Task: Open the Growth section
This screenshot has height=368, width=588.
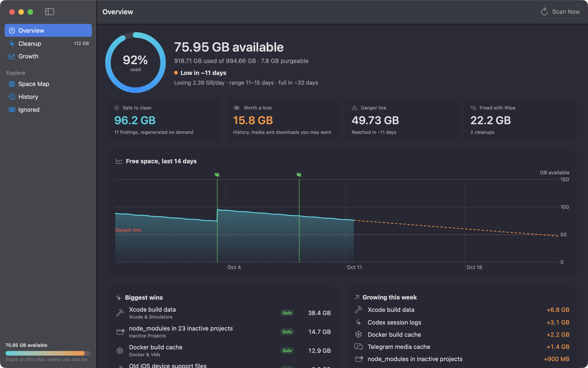Action: pyautogui.click(x=48, y=56)
